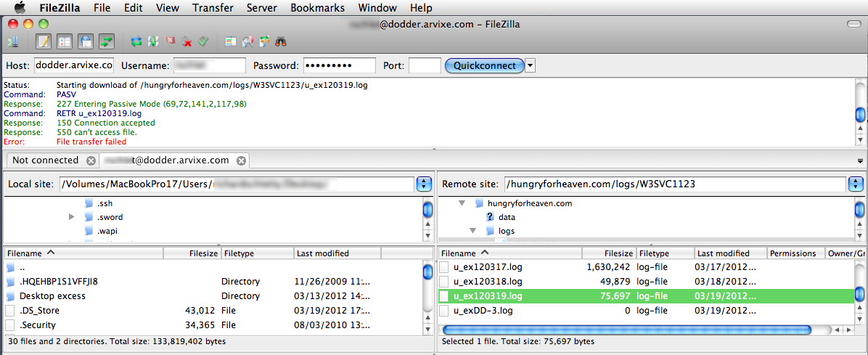The height and width of the screenshot is (355, 868).
Task: Click the Host input field
Action: (74, 65)
